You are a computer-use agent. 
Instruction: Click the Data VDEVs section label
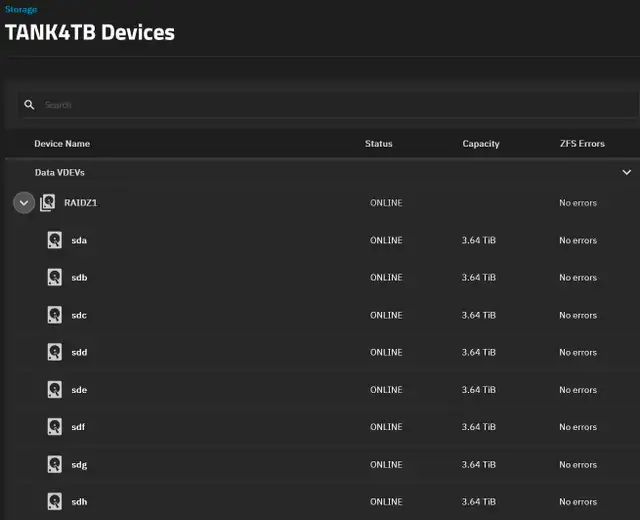(x=60, y=173)
